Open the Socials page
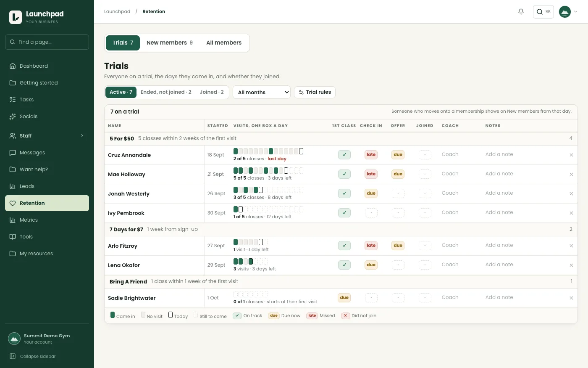 [x=47, y=116]
